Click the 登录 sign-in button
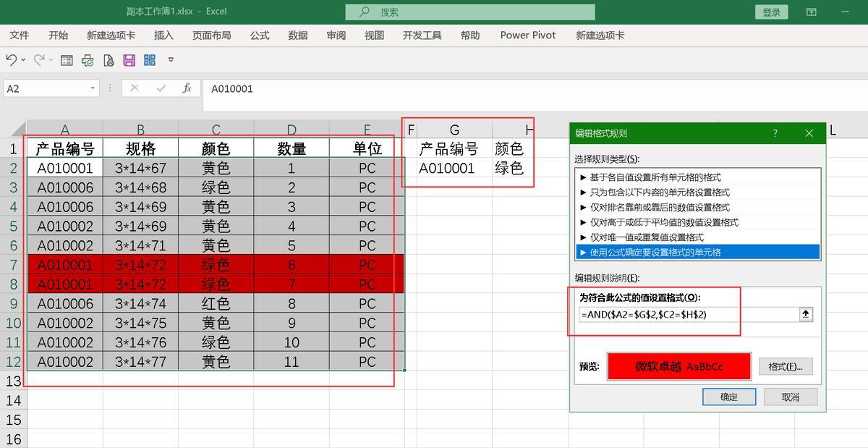Image resolution: width=868 pixels, height=448 pixels. [772, 12]
